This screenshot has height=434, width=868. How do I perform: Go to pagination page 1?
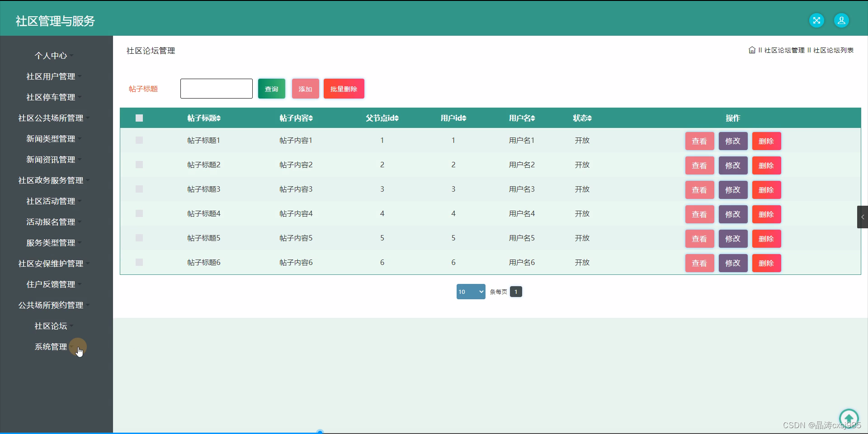click(x=516, y=292)
